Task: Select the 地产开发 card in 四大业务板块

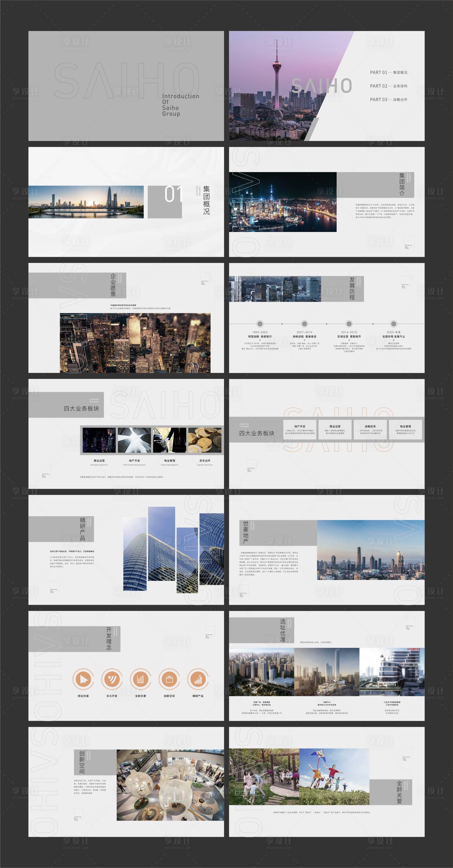Action: [300, 430]
